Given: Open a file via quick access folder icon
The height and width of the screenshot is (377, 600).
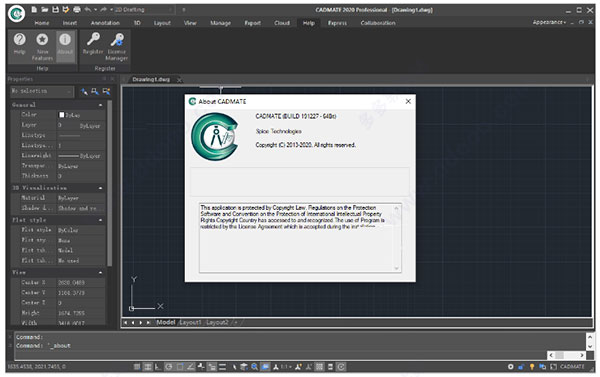Looking at the screenshot, I should pyautogui.click(x=45, y=10).
